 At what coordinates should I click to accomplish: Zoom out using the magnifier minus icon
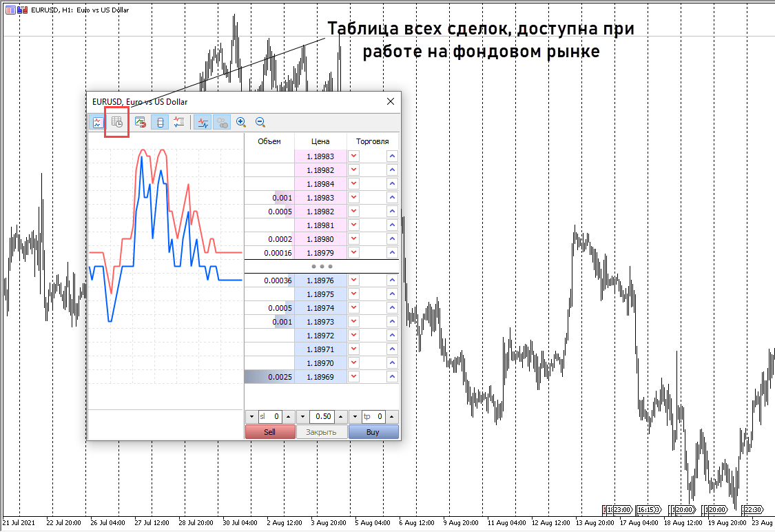tap(260, 122)
